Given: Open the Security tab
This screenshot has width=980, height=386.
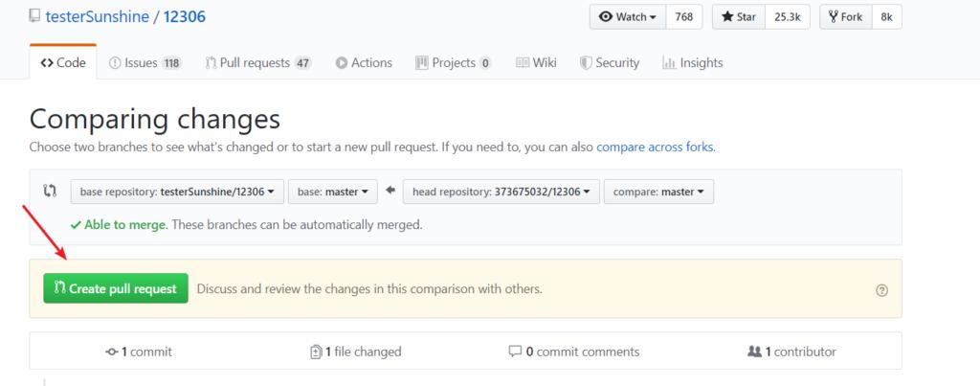Looking at the screenshot, I should tap(610, 62).
